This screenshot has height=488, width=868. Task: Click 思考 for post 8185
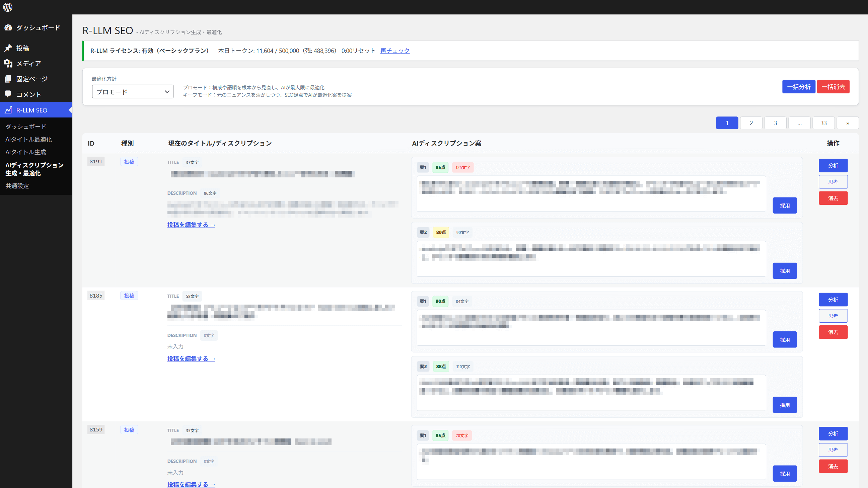833,316
